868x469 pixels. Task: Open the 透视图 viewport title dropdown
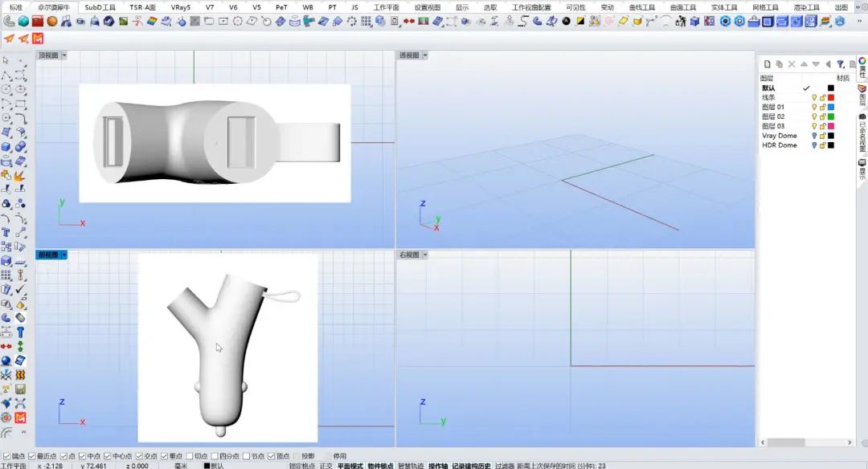click(424, 55)
